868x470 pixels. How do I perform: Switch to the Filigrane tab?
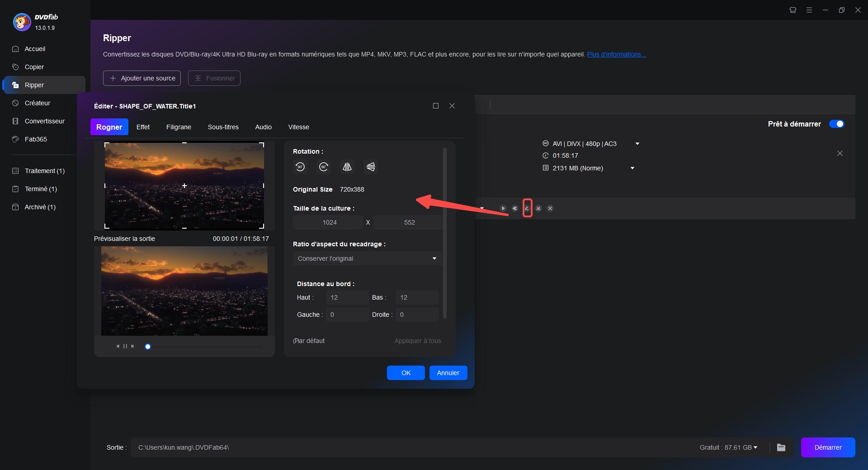click(179, 127)
